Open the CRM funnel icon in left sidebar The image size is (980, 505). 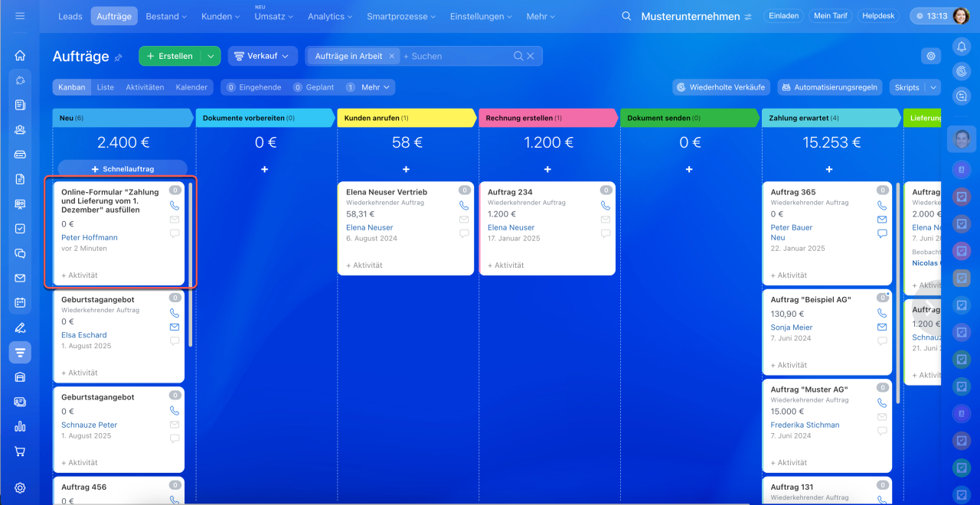coord(20,352)
